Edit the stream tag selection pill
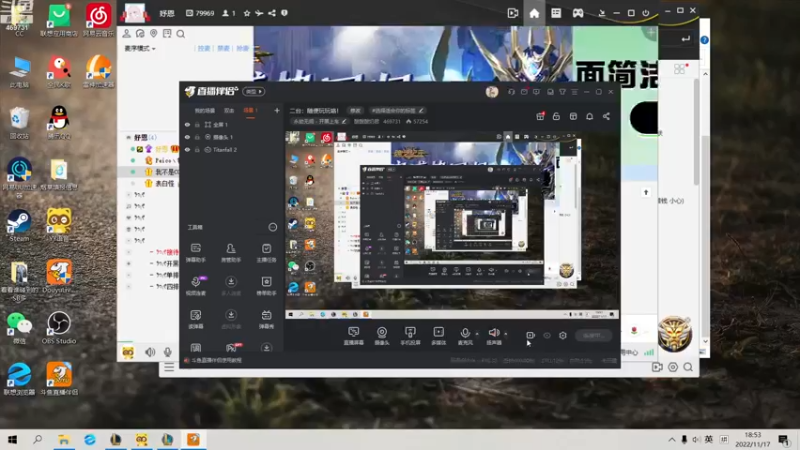The height and width of the screenshot is (450, 800). point(397,110)
